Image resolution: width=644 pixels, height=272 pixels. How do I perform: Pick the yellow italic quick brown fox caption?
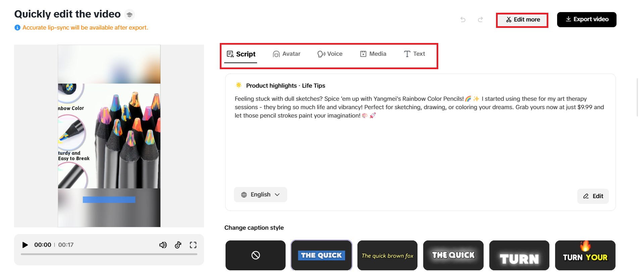pos(387,255)
